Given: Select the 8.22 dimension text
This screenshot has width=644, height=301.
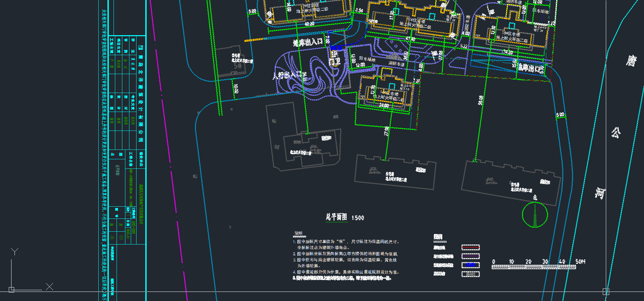Looking at the screenshot, I should pyautogui.click(x=464, y=46).
